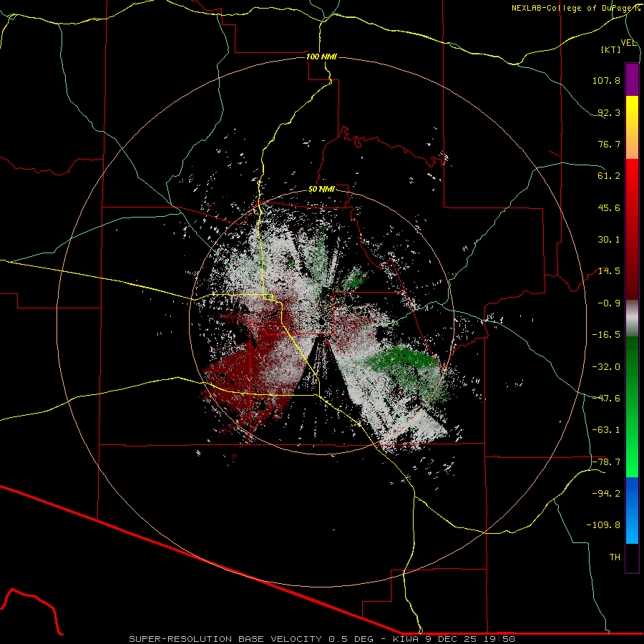Click the yellow-orange segment of the color bar
This screenshot has height=644, width=644.
[x=632, y=127]
